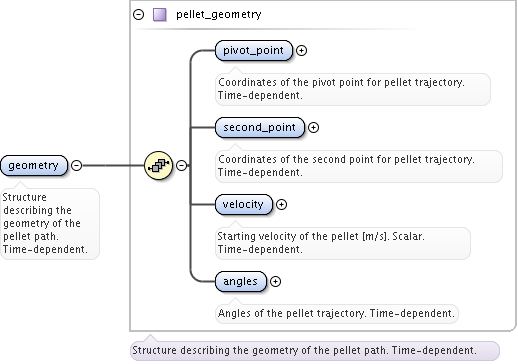Collapse the geometry element

[x=77, y=165]
